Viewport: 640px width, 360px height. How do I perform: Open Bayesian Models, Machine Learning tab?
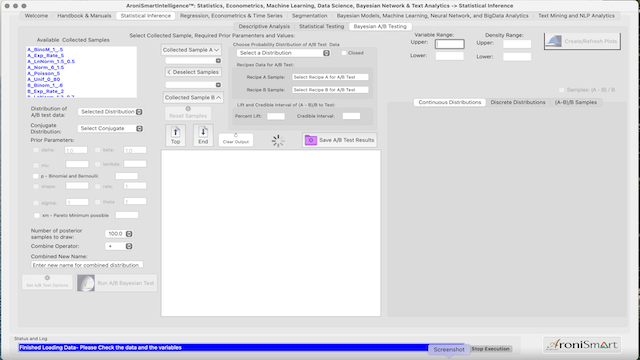(432, 16)
